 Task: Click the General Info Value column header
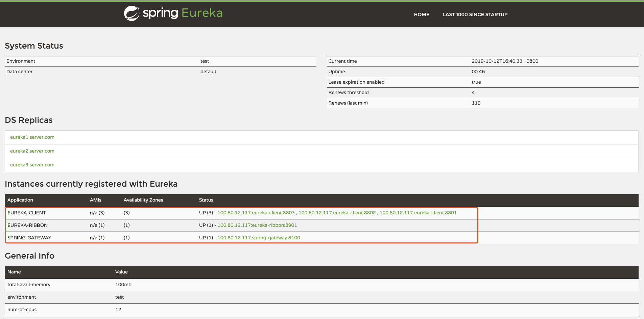click(x=121, y=272)
